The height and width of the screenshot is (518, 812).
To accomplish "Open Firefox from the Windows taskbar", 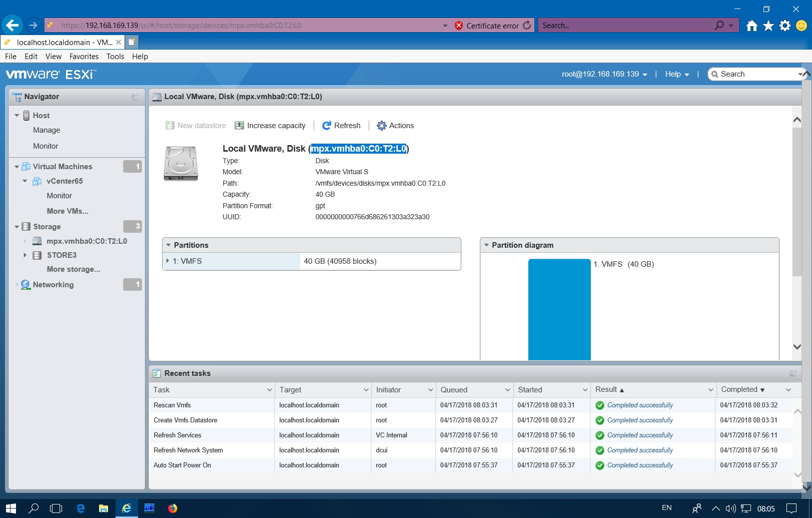I will point(173,508).
